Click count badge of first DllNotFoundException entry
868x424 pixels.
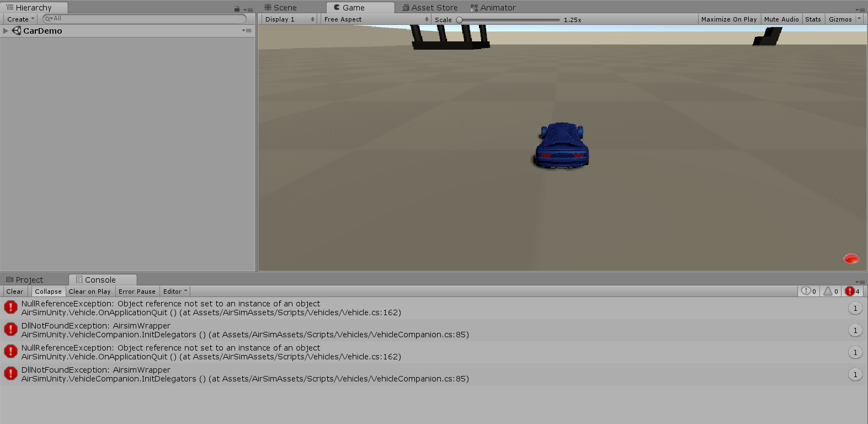[855, 330]
